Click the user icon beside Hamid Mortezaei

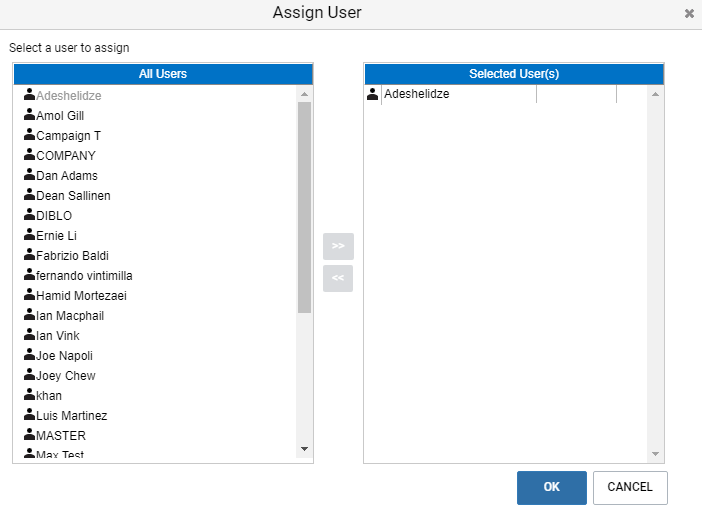pos(30,294)
